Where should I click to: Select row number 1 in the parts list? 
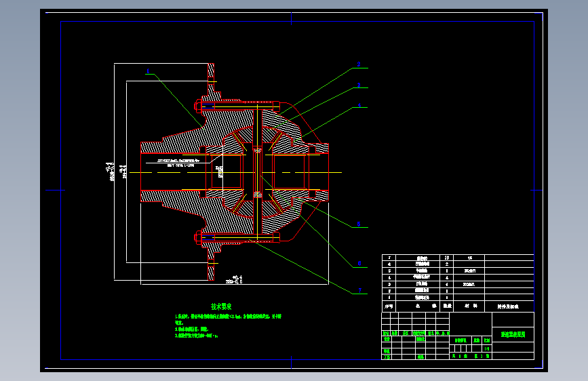(x=389, y=298)
